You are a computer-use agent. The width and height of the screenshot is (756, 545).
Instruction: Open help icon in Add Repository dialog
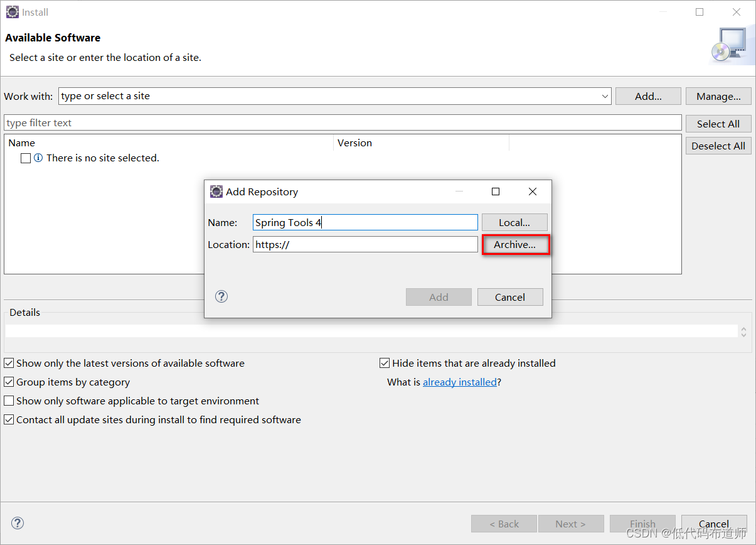pos(221,296)
